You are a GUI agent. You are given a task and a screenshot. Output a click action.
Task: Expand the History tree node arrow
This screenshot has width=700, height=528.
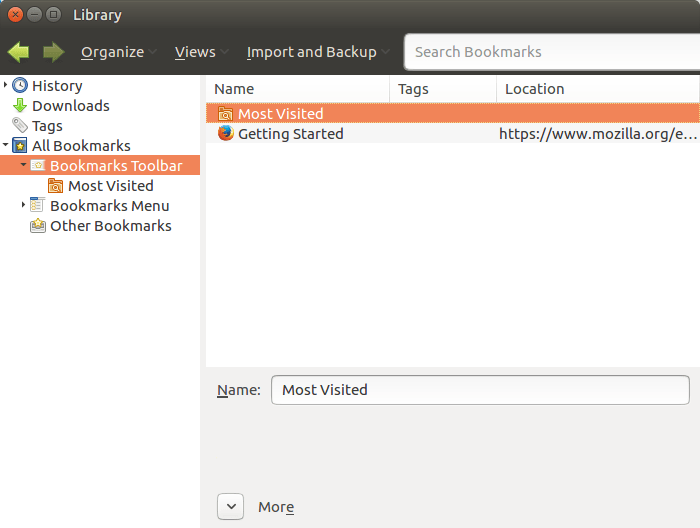5,84
